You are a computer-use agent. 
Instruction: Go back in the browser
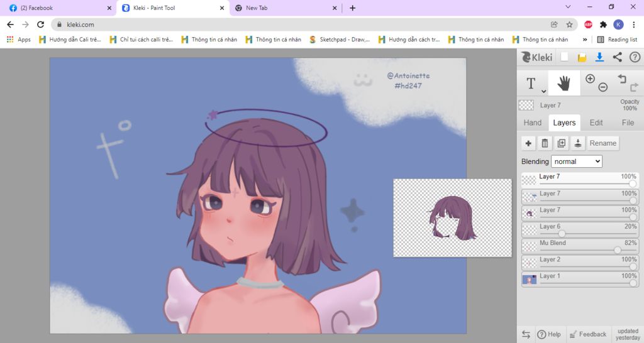point(10,24)
